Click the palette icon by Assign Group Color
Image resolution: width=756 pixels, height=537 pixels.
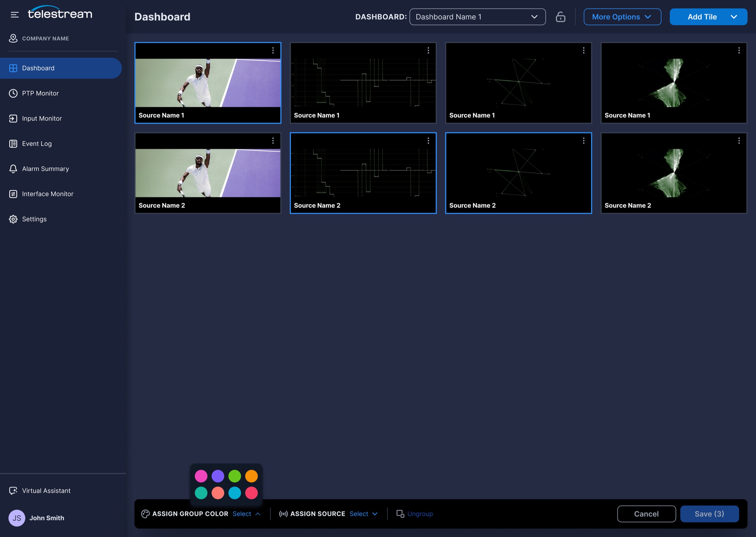tap(145, 513)
